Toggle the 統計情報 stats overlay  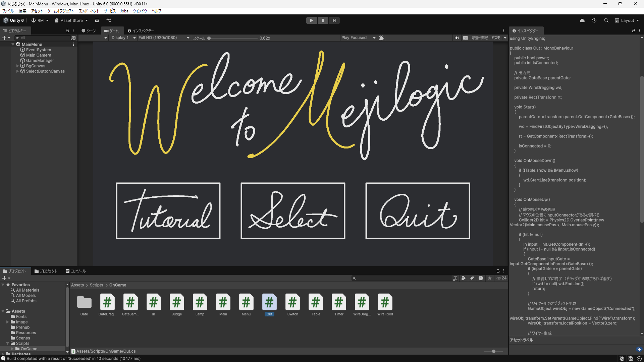pos(480,38)
